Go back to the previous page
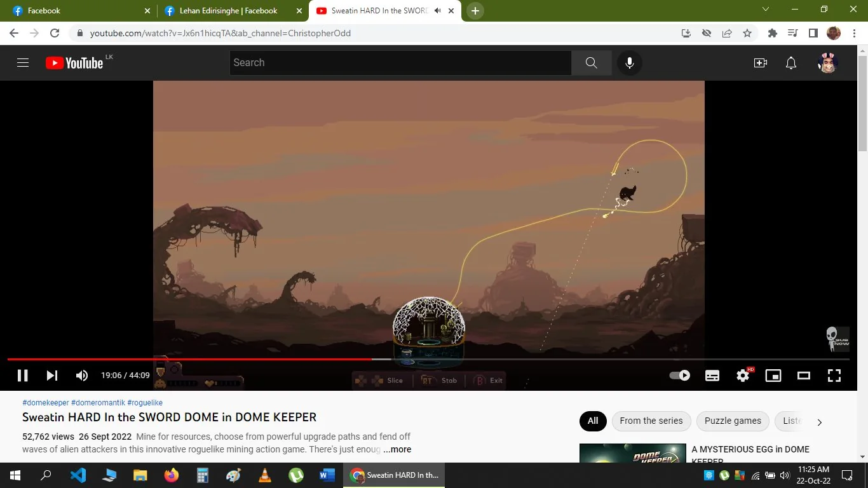This screenshot has width=868, height=488. (14, 33)
